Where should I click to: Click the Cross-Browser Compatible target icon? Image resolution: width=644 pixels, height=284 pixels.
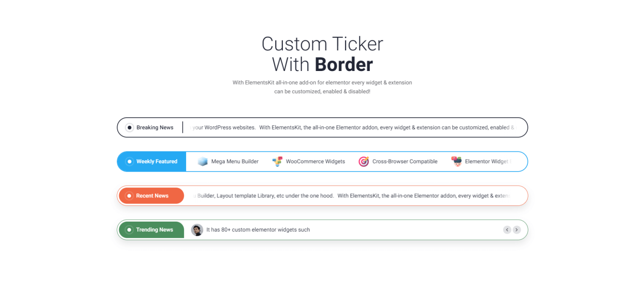tap(364, 162)
